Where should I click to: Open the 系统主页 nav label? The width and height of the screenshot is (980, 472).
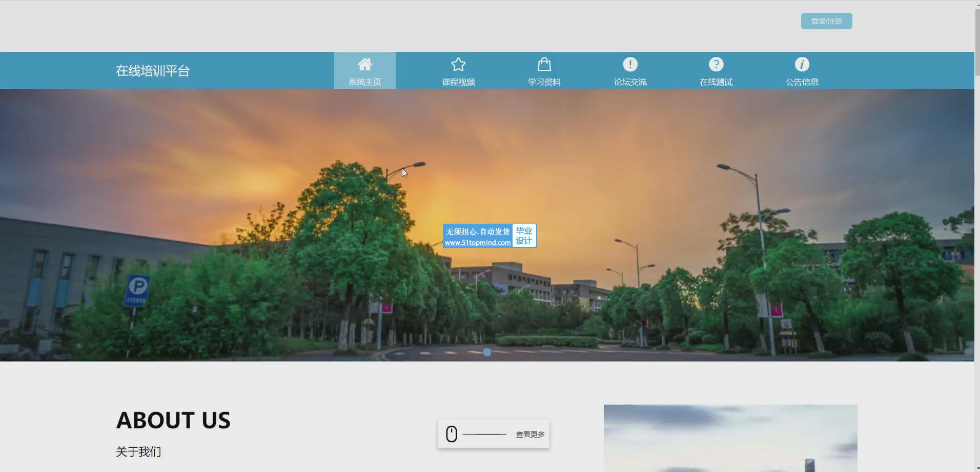[x=365, y=82]
